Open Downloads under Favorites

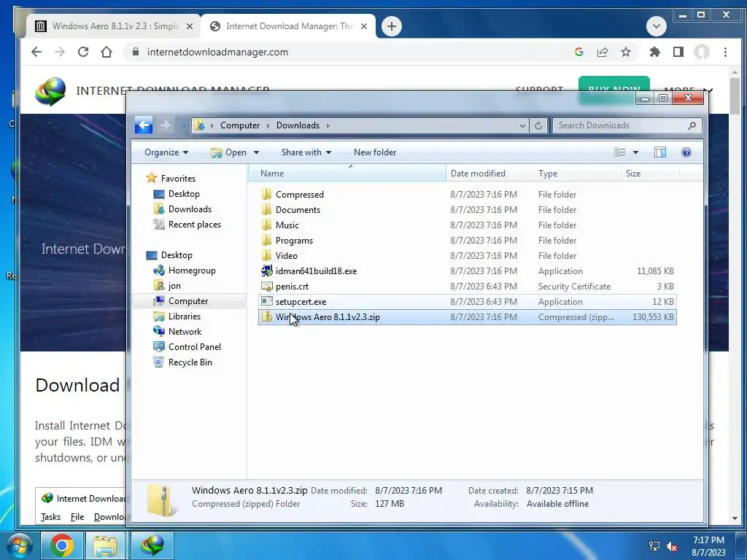190,209
